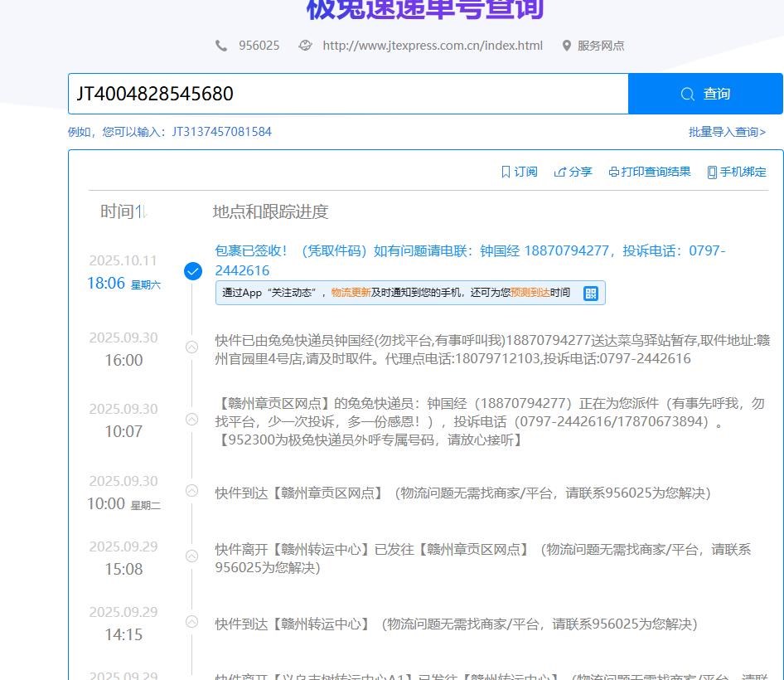Image resolution: width=784 pixels, height=680 pixels.
Task: Click the 服务网点 location pin icon
Action: 567,46
